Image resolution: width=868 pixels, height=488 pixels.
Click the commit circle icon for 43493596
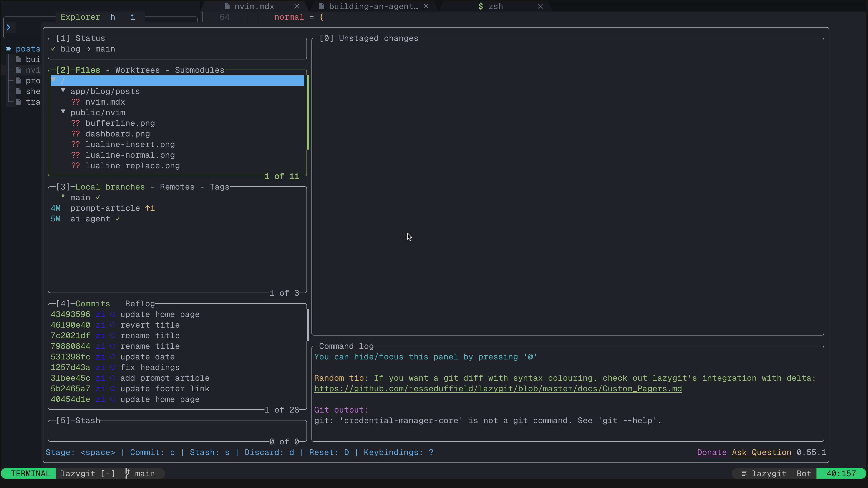(x=113, y=314)
